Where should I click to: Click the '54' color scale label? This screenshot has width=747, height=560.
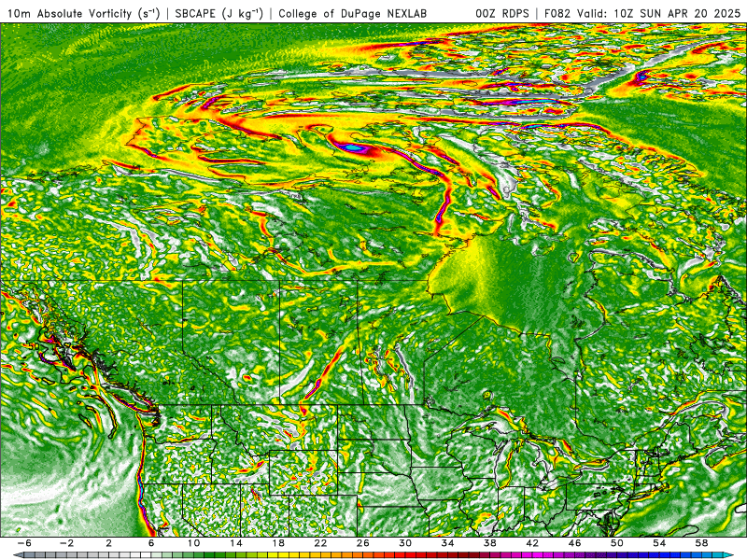(x=659, y=543)
